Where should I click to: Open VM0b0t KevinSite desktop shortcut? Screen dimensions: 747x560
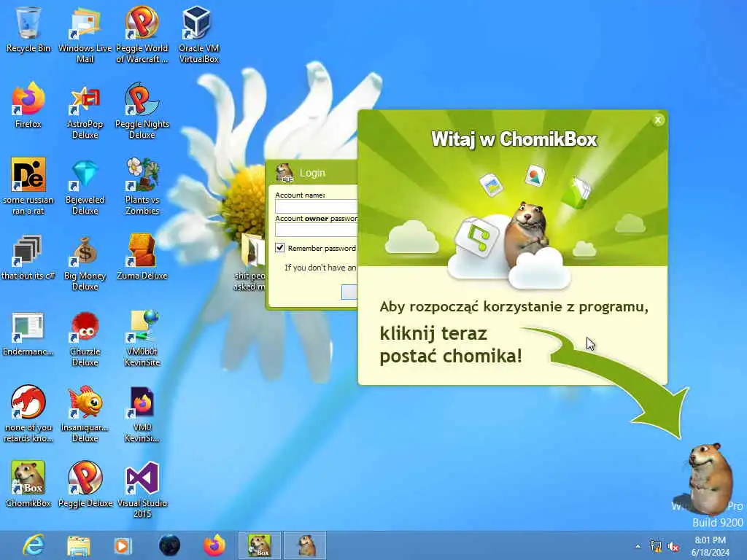coord(142,338)
